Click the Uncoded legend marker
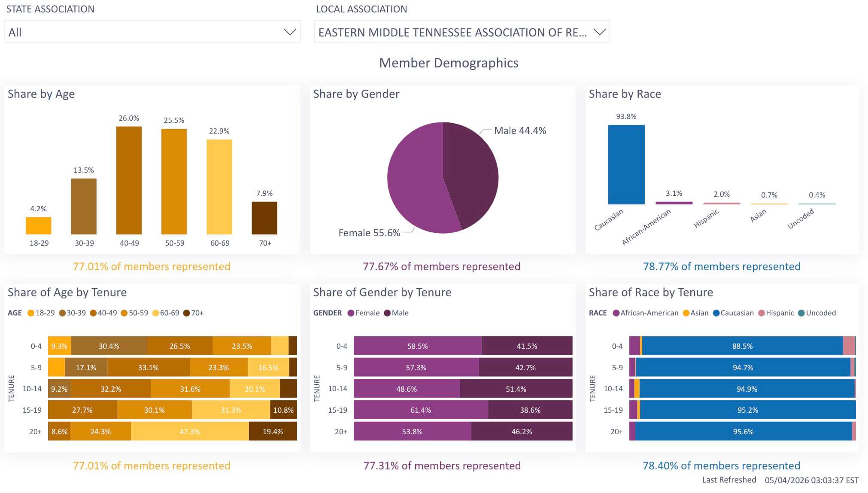Screen dimensions: 868x493 [x=801, y=313]
